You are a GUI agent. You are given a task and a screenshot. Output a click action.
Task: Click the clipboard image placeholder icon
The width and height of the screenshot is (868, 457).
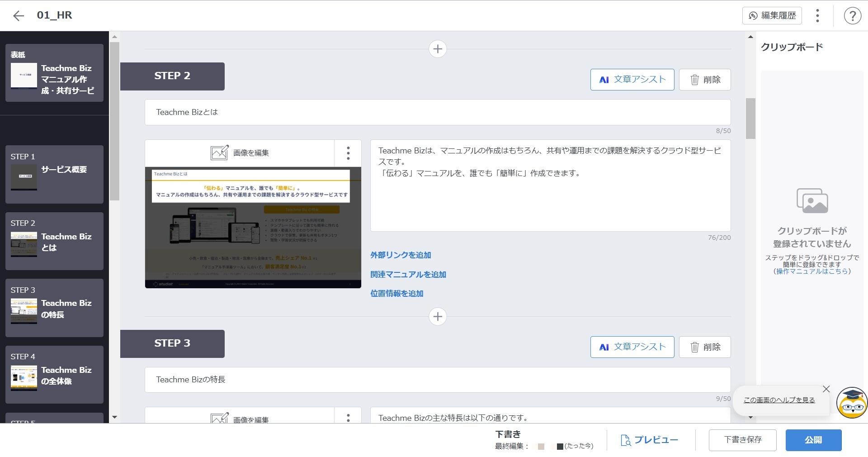[x=812, y=201]
